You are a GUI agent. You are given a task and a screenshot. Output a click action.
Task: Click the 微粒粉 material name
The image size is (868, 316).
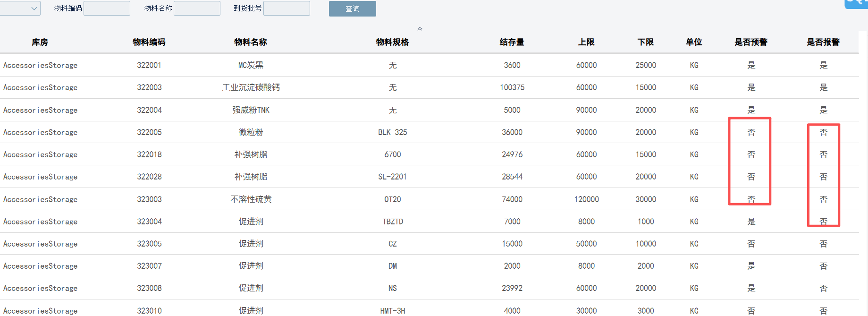click(x=251, y=132)
